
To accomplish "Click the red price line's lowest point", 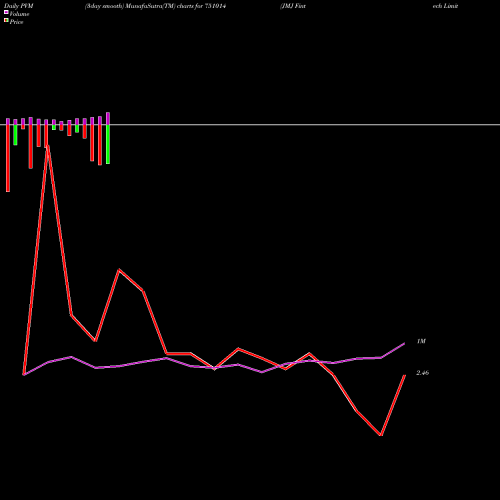I will (381, 435).
